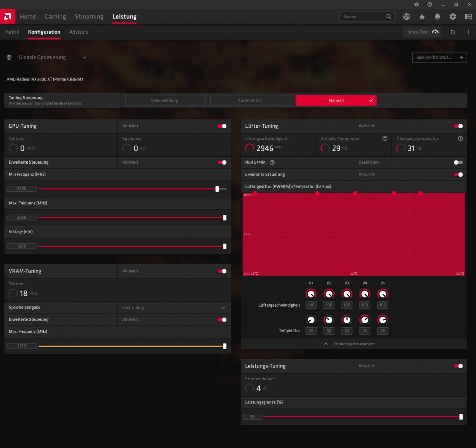Viewport: 476px width, 448px height.
Task: Show help for Null U/Min.
Action: coord(272,162)
